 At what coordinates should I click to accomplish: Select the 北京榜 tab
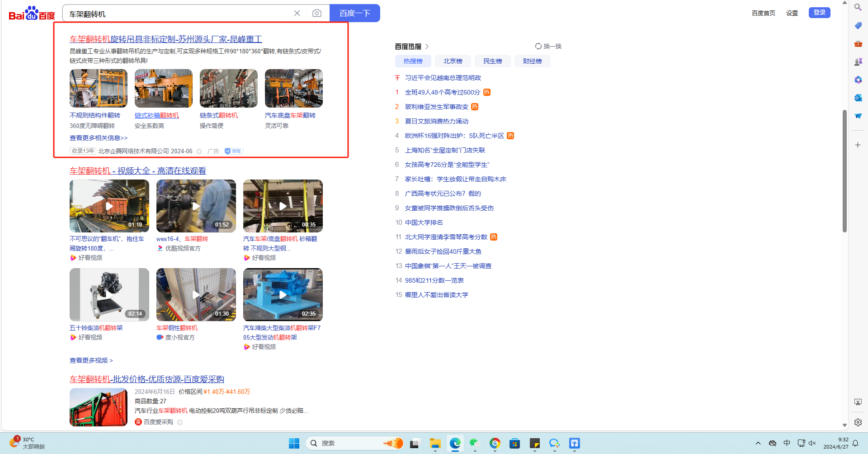pyautogui.click(x=453, y=61)
